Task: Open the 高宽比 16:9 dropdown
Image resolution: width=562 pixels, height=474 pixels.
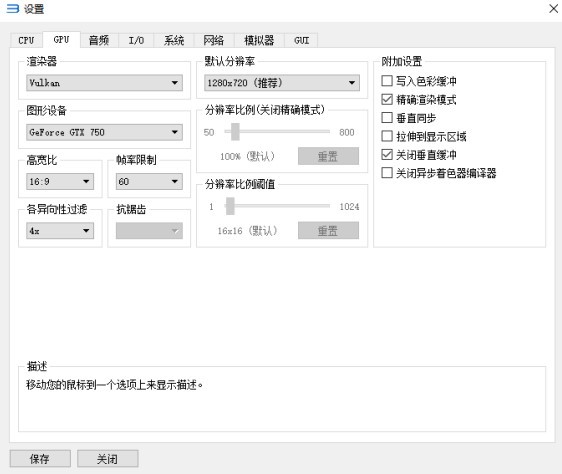Action: pos(60,181)
